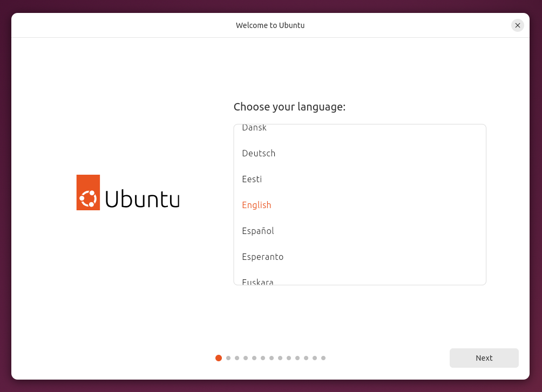The image size is (542, 392).
Task: Click the first orange page indicator dot
Action: click(x=219, y=357)
